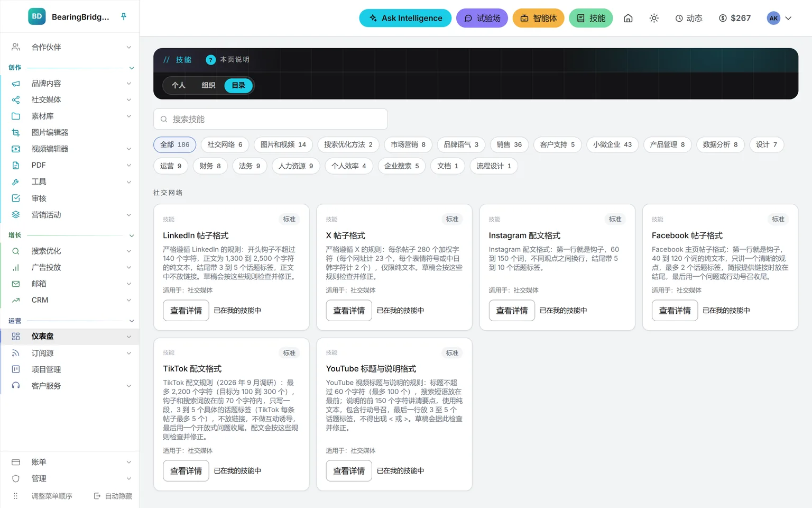Click the pin icon beside BearingBridge

point(124,16)
